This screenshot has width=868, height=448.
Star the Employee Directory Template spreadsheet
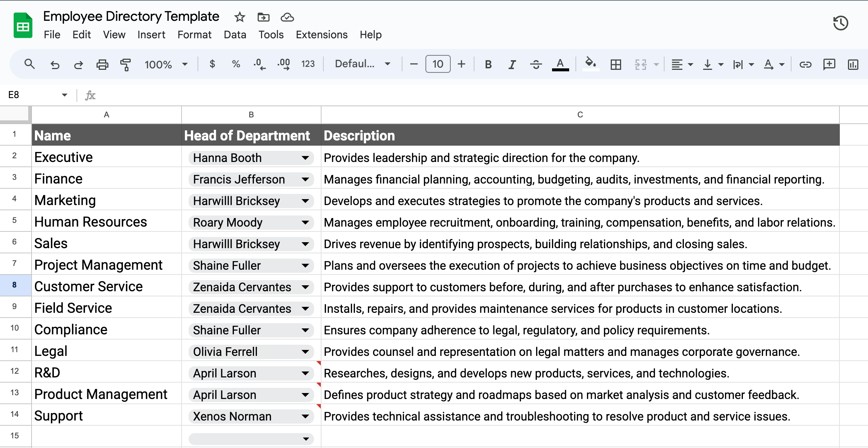239,17
